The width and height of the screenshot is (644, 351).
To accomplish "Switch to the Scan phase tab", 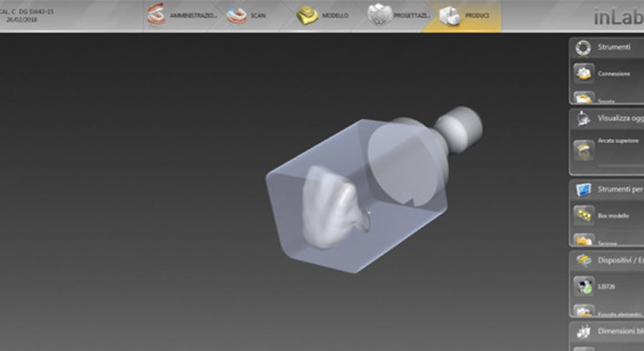I will pos(248,16).
